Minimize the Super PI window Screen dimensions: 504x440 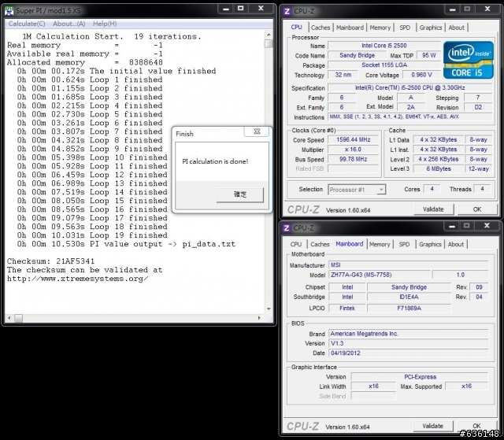click(x=226, y=9)
